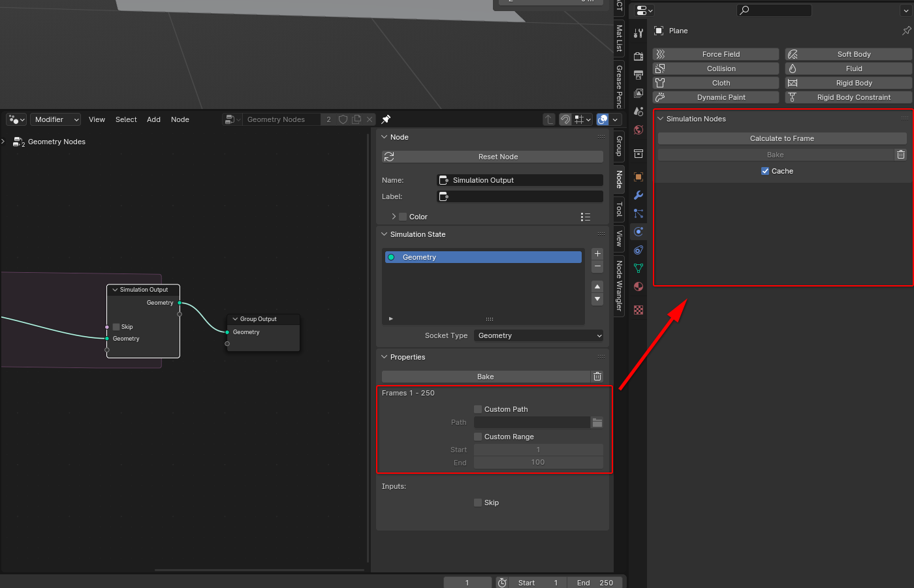Open the Modifiers wrench tab in Properties editor
914x588 pixels.
point(638,195)
